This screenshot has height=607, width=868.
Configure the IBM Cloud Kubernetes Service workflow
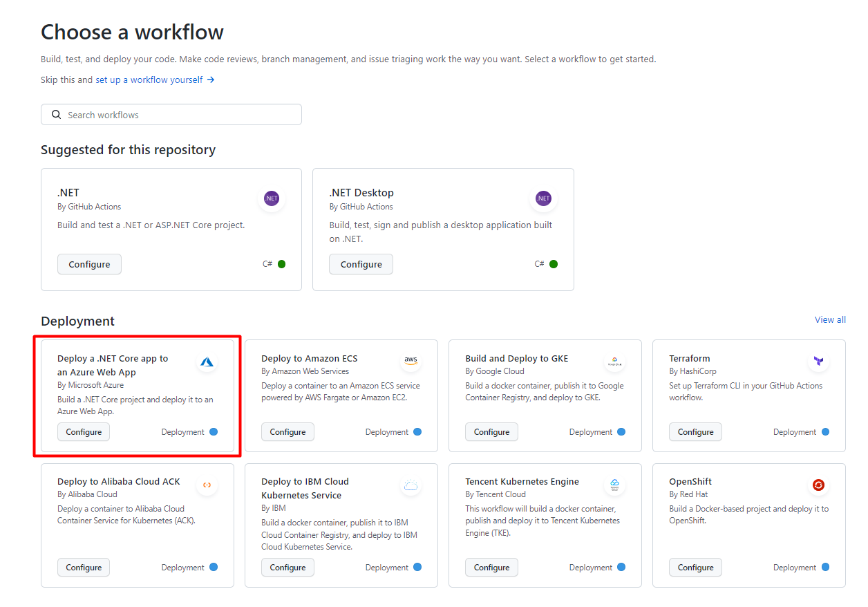point(287,568)
